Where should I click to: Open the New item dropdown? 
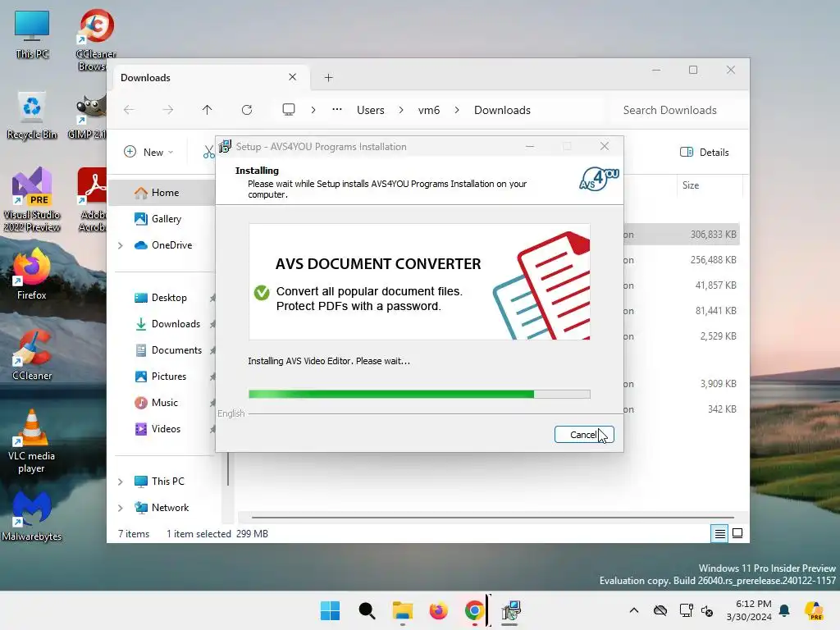148,152
